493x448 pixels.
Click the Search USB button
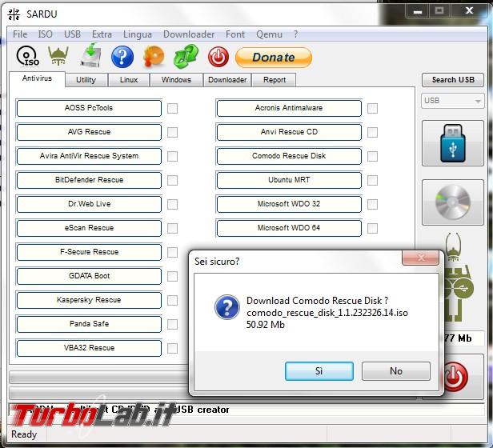(x=453, y=80)
